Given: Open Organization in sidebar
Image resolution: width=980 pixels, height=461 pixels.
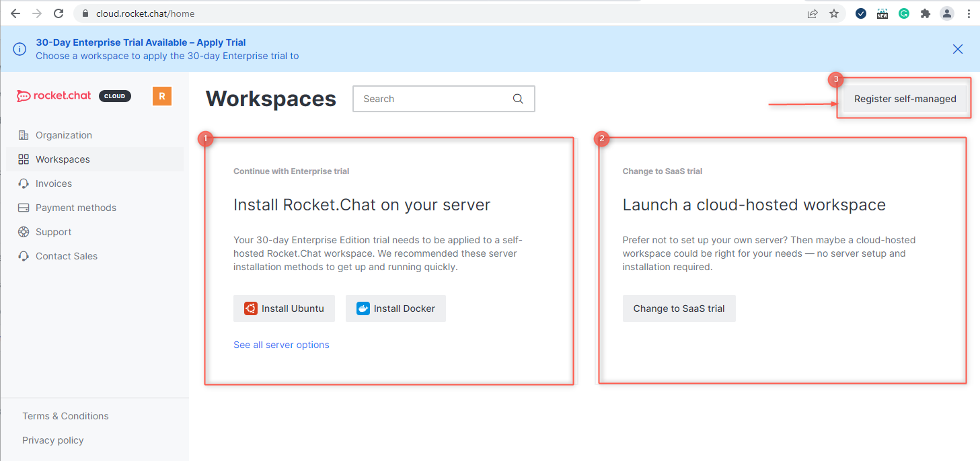Looking at the screenshot, I should 95,135.
